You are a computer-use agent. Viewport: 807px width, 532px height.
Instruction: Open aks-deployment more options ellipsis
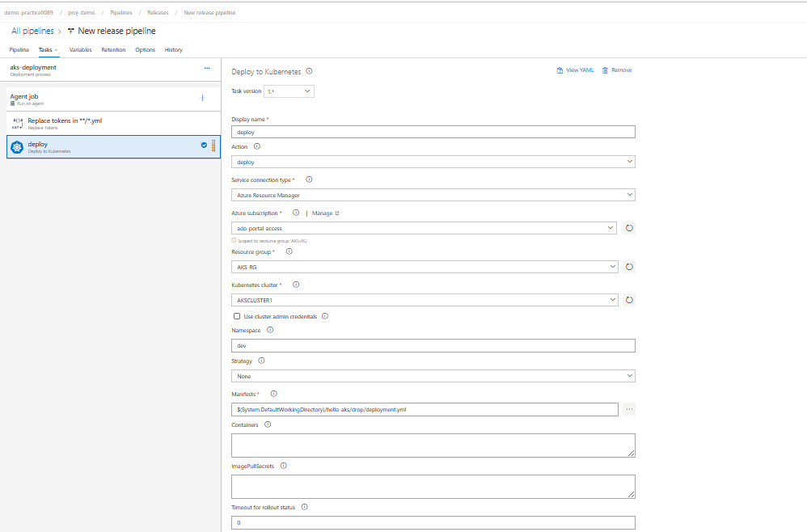click(207, 68)
